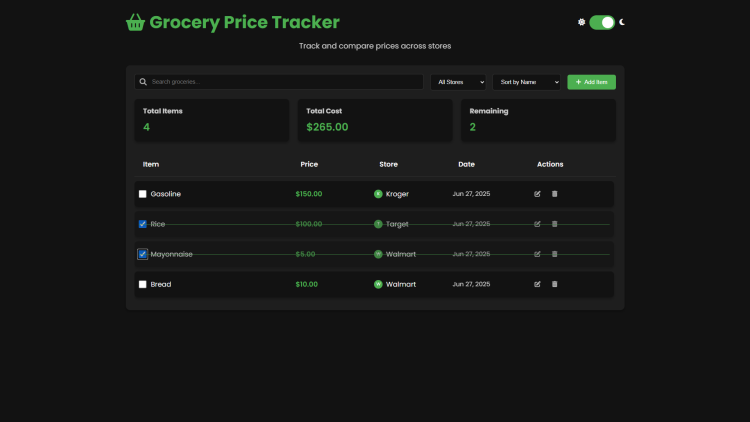Uncheck the Mayonnaise checkbox
Image resolution: width=750 pixels, height=422 pixels.
coord(143,254)
